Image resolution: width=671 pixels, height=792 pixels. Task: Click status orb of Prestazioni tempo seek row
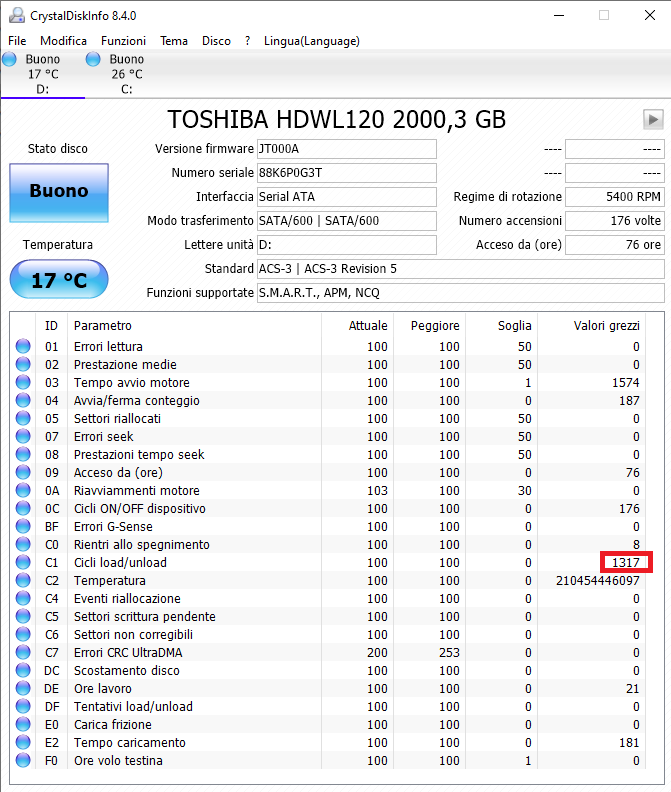click(x=23, y=454)
